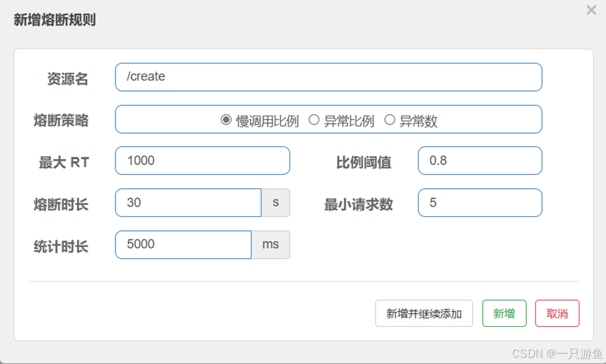
Task: Click the 熔断时长 field showing 30
Action: [188, 203]
